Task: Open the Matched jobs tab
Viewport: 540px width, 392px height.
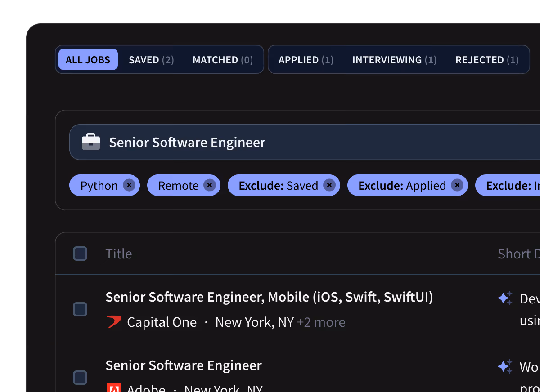Action: pyautogui.click(x=223, y=60)
